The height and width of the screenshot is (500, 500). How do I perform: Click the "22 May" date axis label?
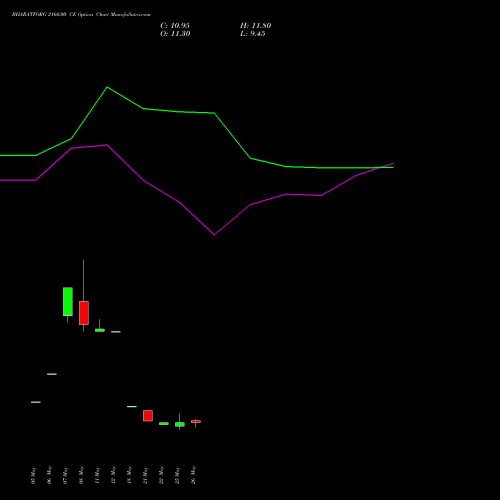point(161,475)
